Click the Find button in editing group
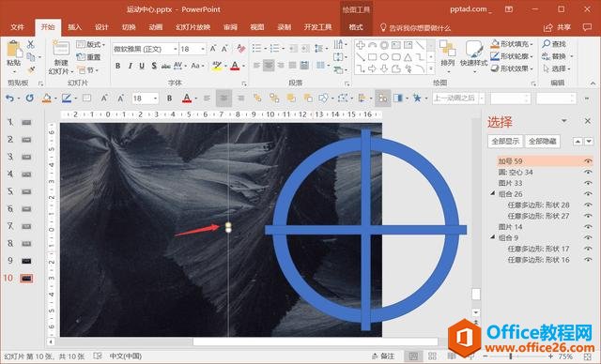Viewport: 601px width, 364px height. (554, 44)
